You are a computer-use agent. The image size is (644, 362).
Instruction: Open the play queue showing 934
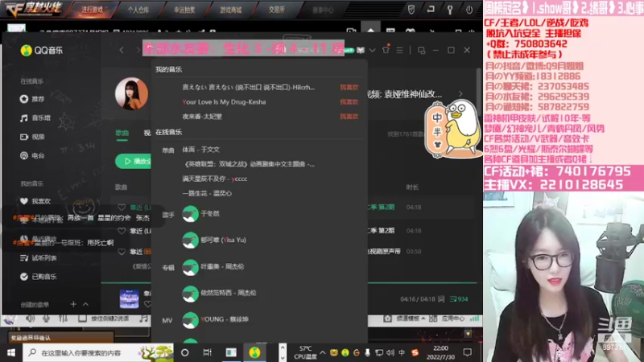click(x=459, y=299)
